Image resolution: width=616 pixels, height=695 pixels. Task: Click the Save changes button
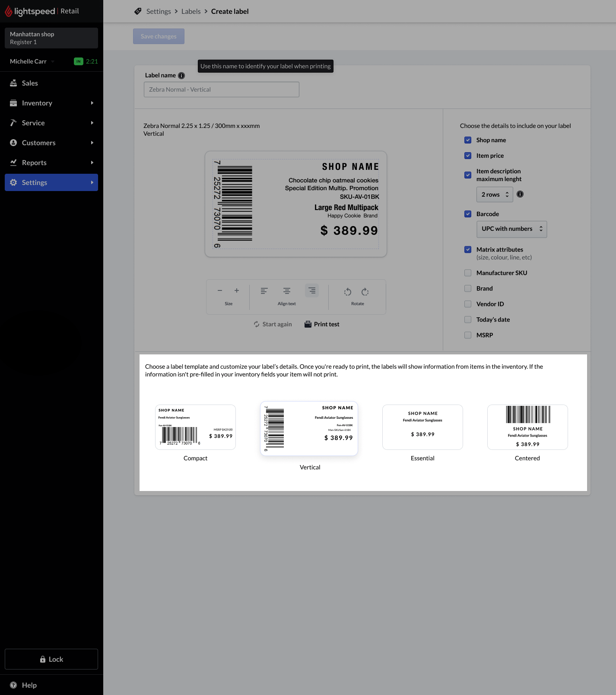159,36
